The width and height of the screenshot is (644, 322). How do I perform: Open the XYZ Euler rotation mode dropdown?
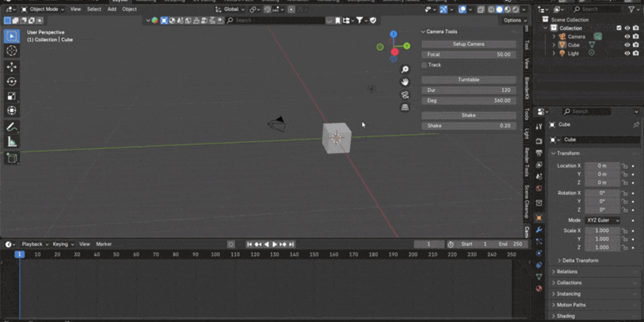[x=603, y=221]
